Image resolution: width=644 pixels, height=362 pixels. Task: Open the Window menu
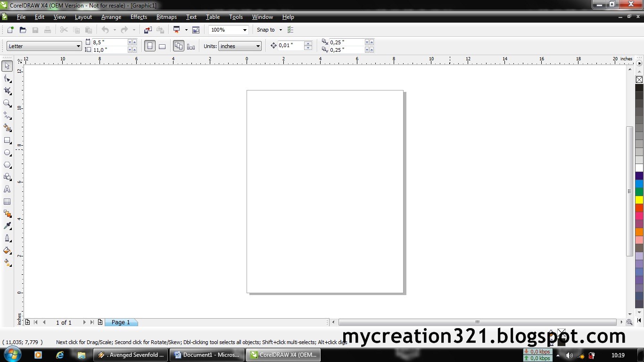262,17
